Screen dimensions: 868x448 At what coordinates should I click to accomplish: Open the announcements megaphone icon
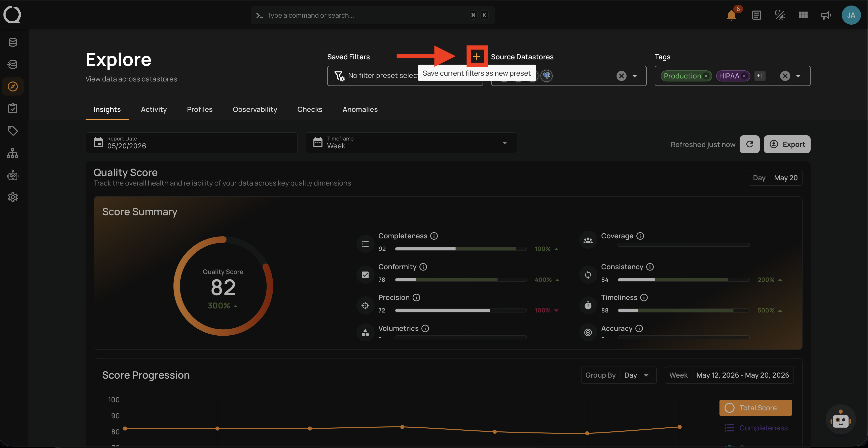[826, 15]
